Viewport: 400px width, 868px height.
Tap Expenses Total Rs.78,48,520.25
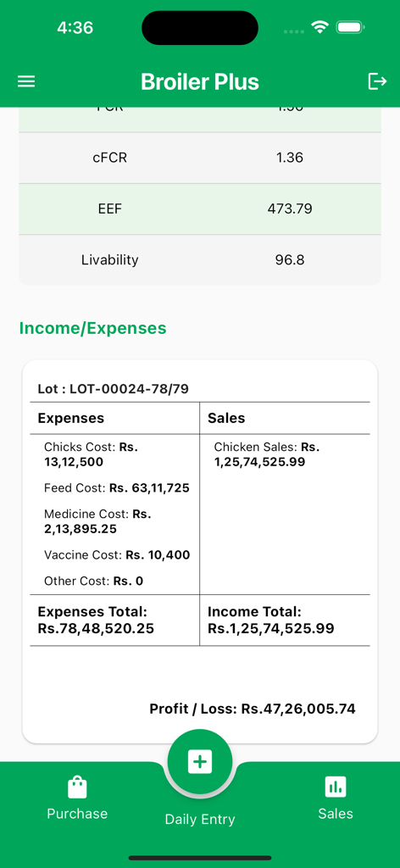[x=96, y=620]
